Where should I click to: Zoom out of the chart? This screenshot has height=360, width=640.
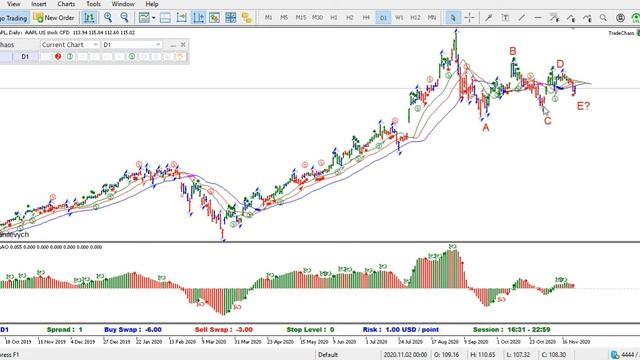[x=124, y=17]
